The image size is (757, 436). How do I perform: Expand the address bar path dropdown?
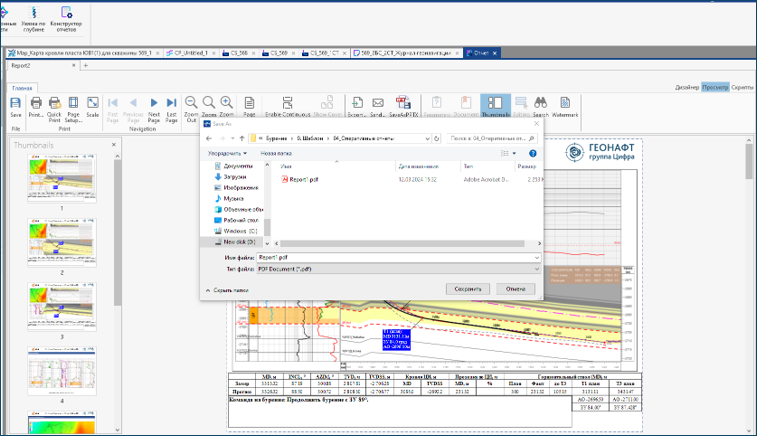427,139
